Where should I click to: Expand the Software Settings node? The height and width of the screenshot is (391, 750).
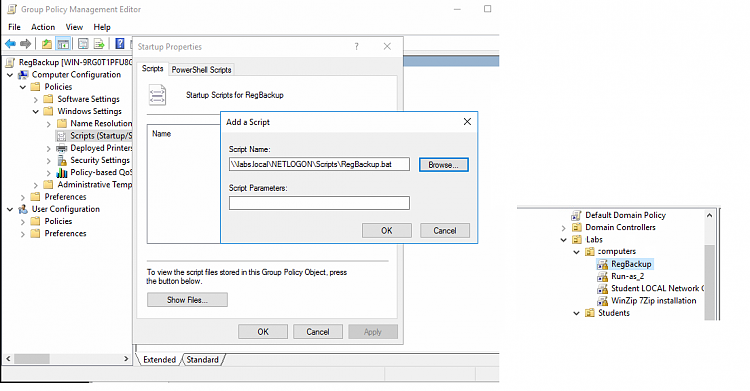[x=36, y=100]
